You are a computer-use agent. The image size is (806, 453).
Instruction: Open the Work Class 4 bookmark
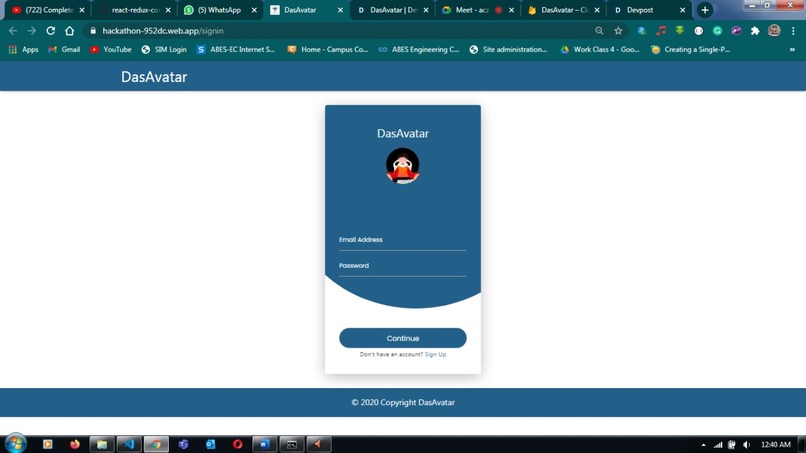click(600, 49)
